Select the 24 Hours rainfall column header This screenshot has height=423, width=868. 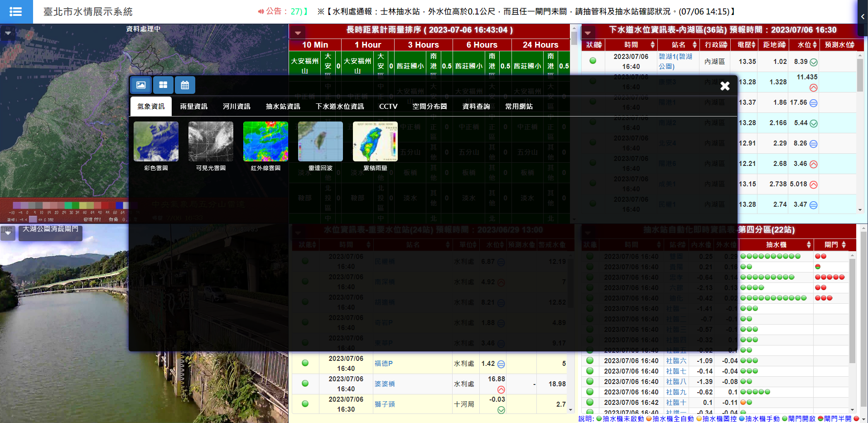(x=540, y=45)
